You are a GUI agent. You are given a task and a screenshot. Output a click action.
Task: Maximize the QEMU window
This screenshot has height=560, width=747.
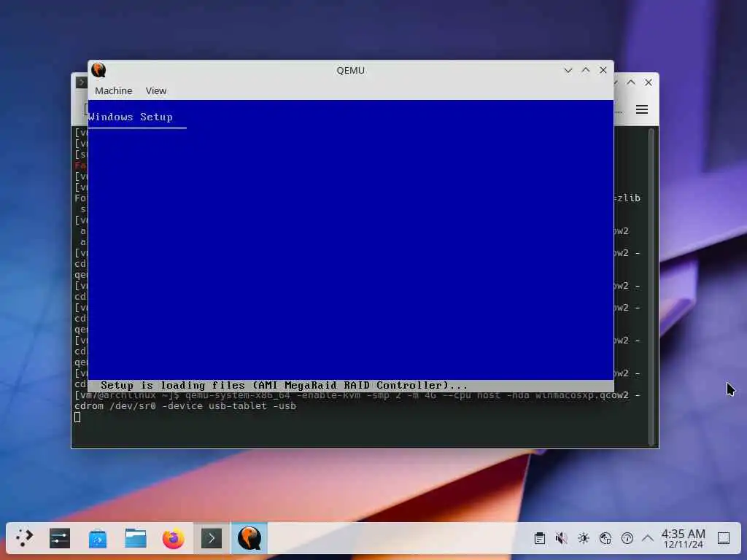[x=586, y=70]
